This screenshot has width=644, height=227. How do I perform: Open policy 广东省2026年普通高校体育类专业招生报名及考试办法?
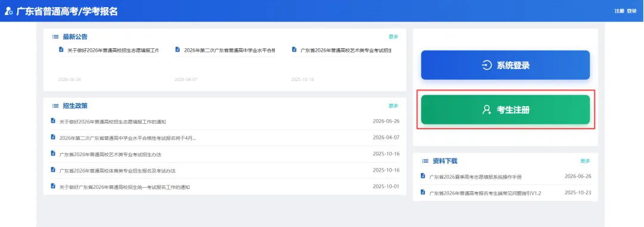117,171
